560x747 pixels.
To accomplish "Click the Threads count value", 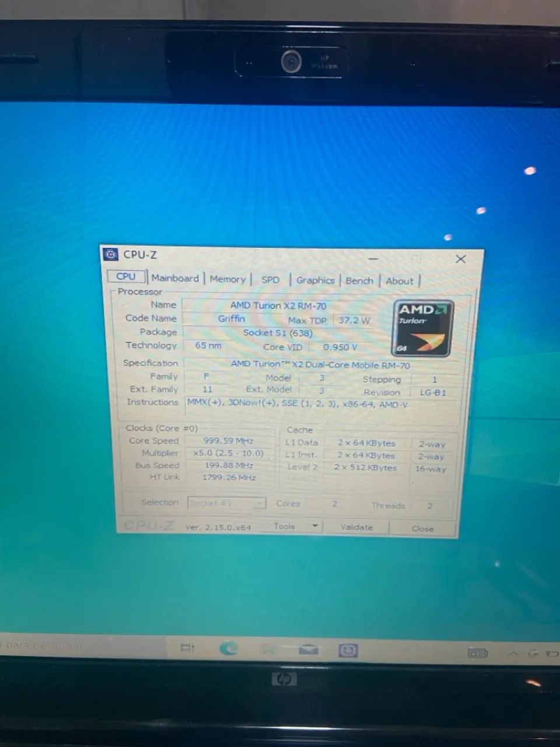I will pos(430,506).
